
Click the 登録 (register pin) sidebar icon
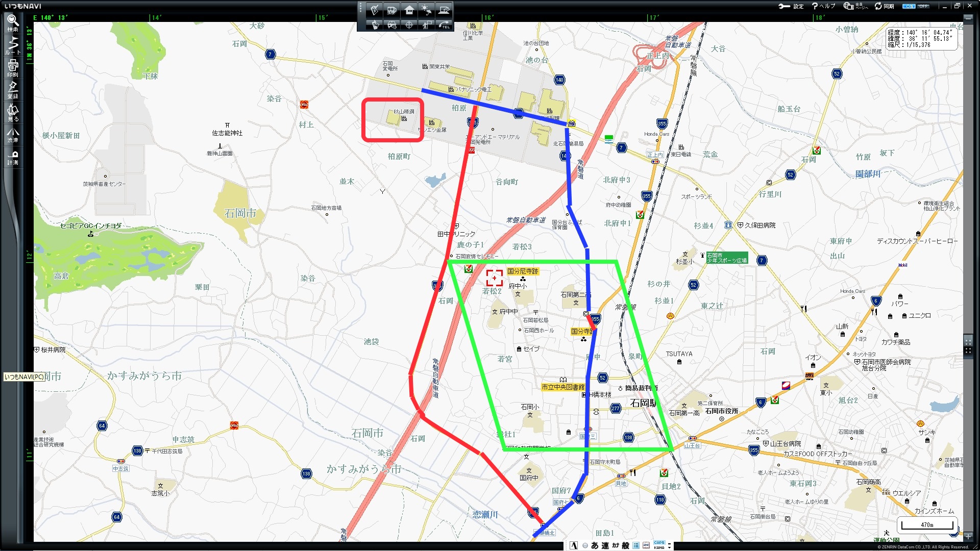point(13,90)
